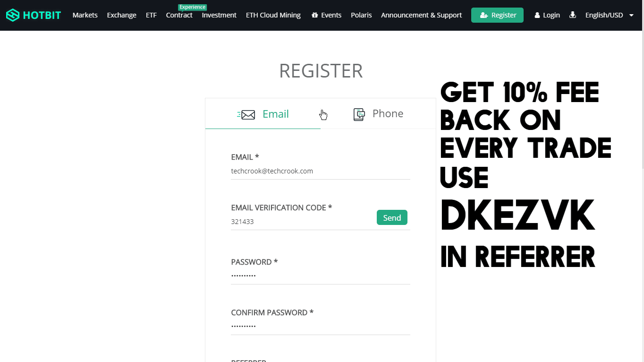The width and height of the screenshot is (644, 362).
Task: Focus the Email Verification Code field
Action: [302, 221]
